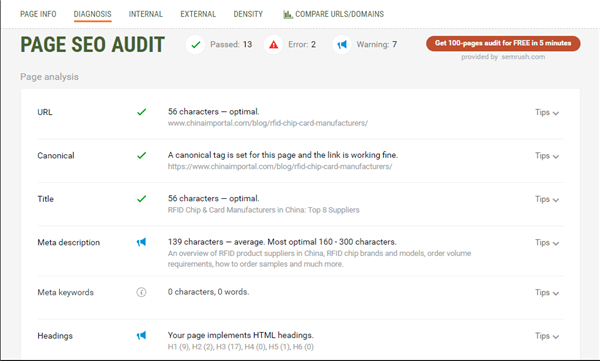Click the green check icon in Title row
The height and width of the screenshot is (361, 600).
pyautogui.click(x=142, y=199)
